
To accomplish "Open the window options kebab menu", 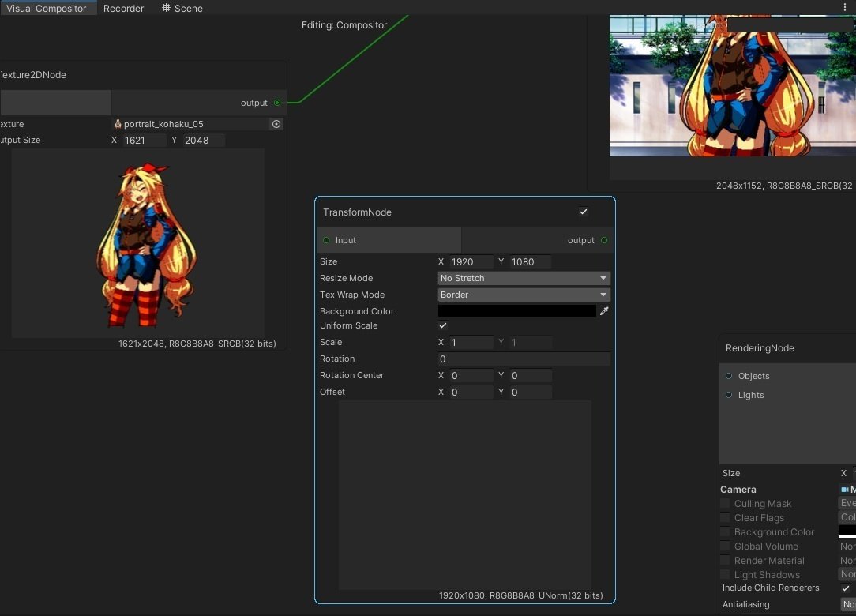I will tap(845, 8).
